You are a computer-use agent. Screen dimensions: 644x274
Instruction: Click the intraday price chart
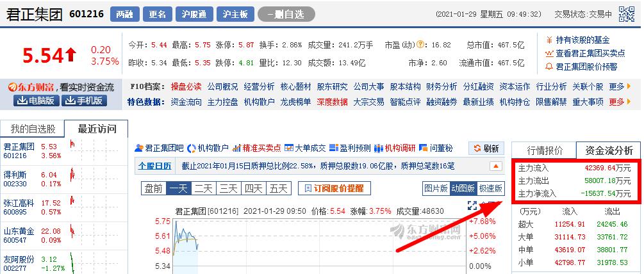(x=320, y=246)
